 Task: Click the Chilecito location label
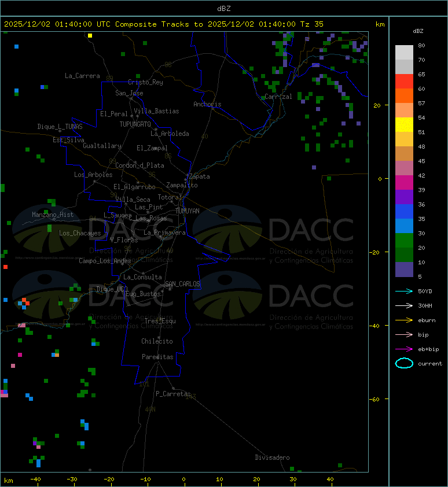[x=157, y=341]
